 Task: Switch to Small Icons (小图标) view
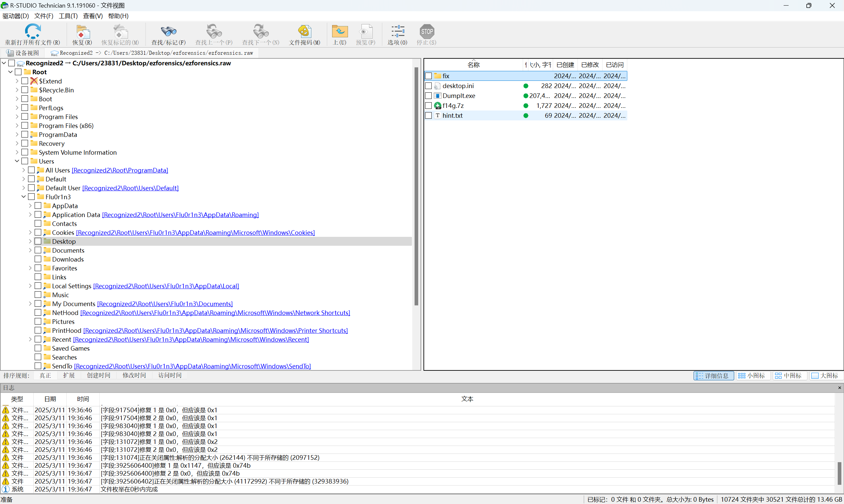click(754, 376)
